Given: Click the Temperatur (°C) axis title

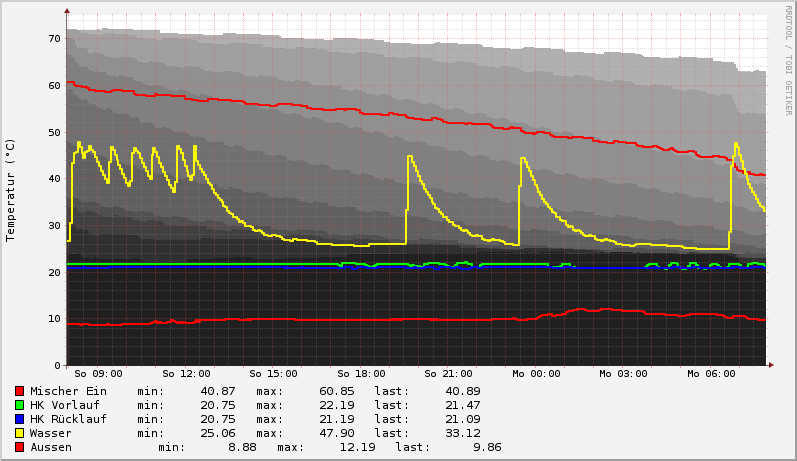Looking at the screenshot, I should (11, 189).
